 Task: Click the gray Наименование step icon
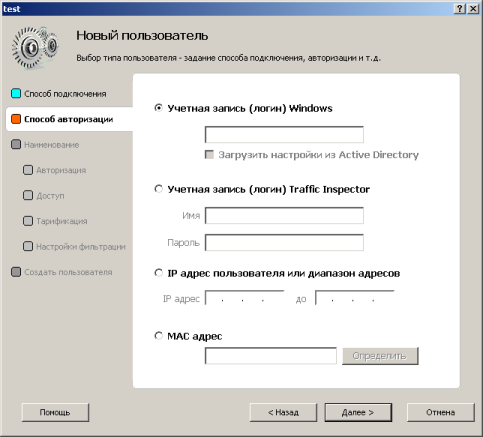point(16,145)
